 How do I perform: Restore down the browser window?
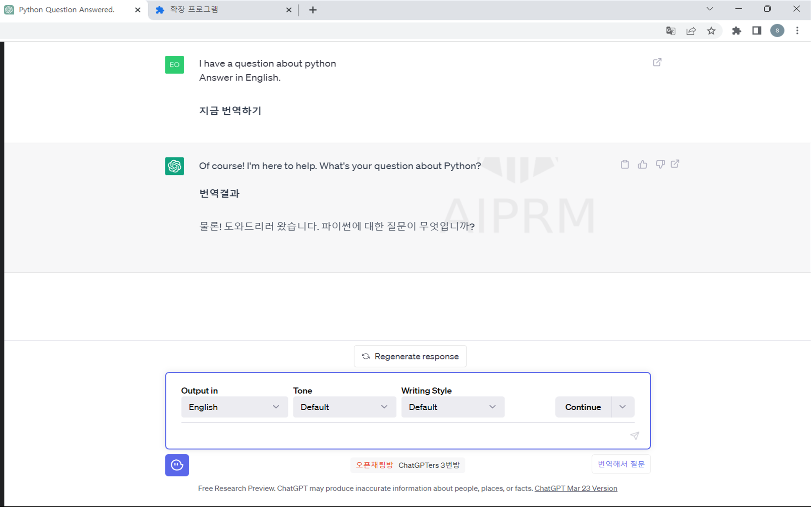(x=767, y=9)
